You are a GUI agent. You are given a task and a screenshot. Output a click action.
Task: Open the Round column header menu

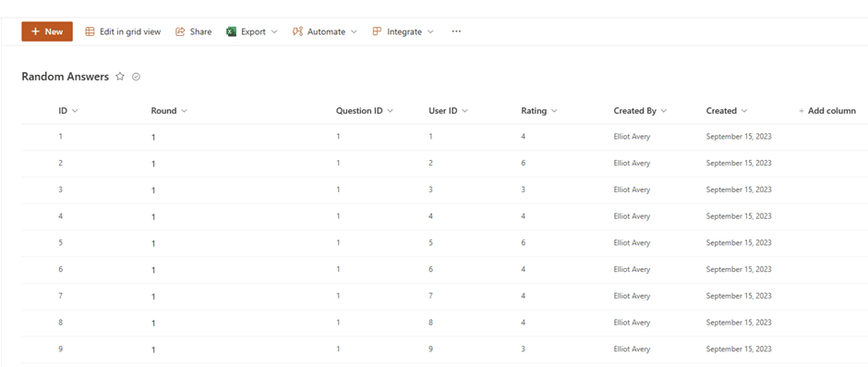[169, 111]
